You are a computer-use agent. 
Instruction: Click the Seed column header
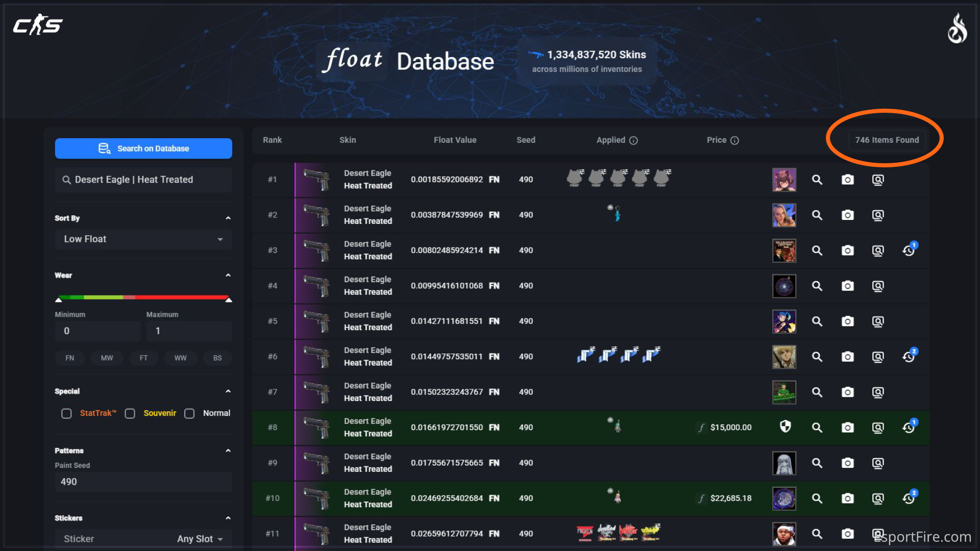526,140
